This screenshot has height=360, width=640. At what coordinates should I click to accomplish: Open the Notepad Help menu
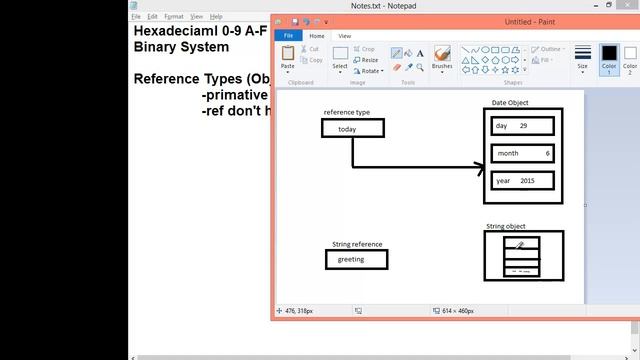pos(216,17)
